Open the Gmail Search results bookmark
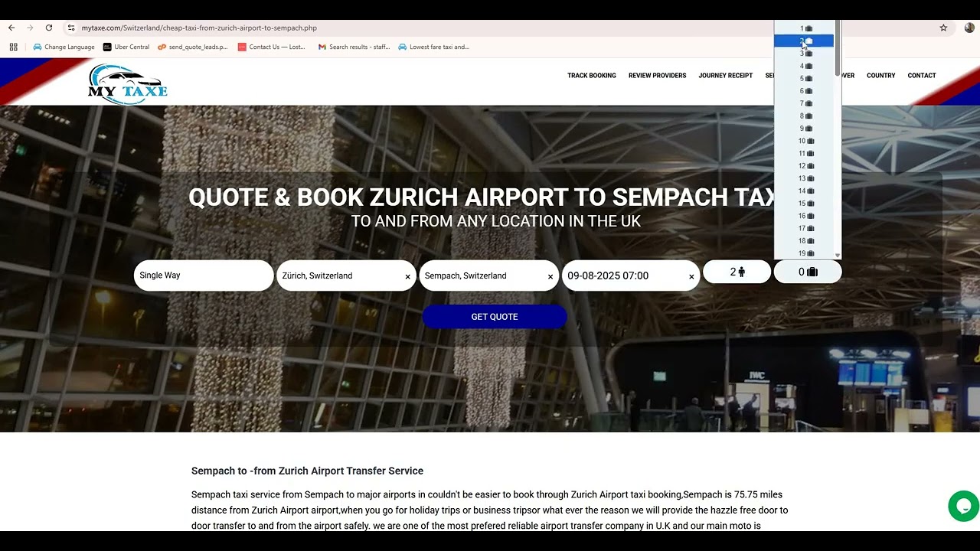The height and width of the screenshot is (551, 980). coord(354,47)
